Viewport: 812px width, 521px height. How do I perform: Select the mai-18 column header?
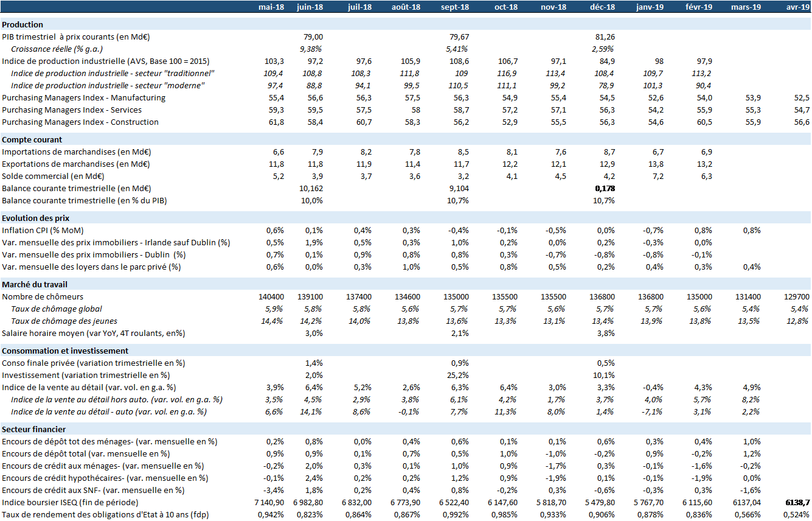271,7
